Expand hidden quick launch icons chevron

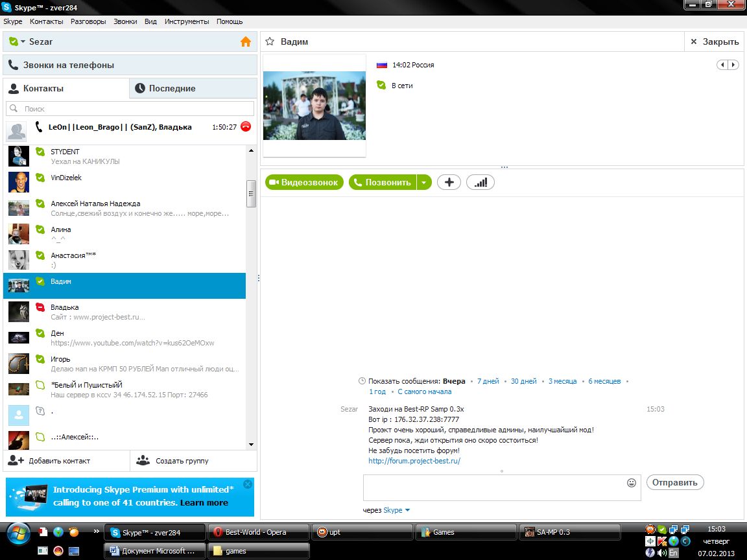96,531
